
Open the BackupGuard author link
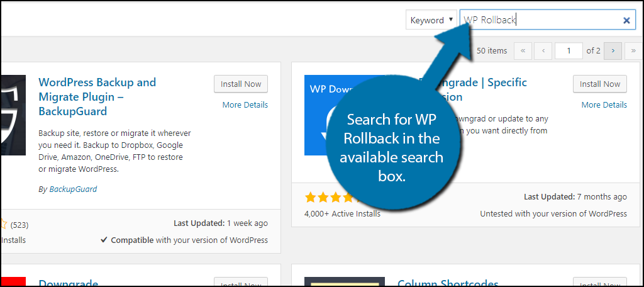pos(73,189)
